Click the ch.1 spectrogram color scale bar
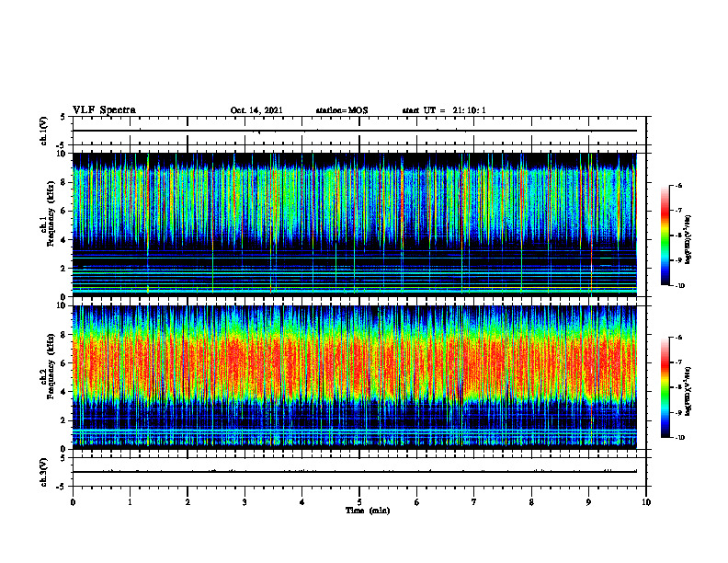The height and width of the screenshot is (563, 728). point(665,236)
